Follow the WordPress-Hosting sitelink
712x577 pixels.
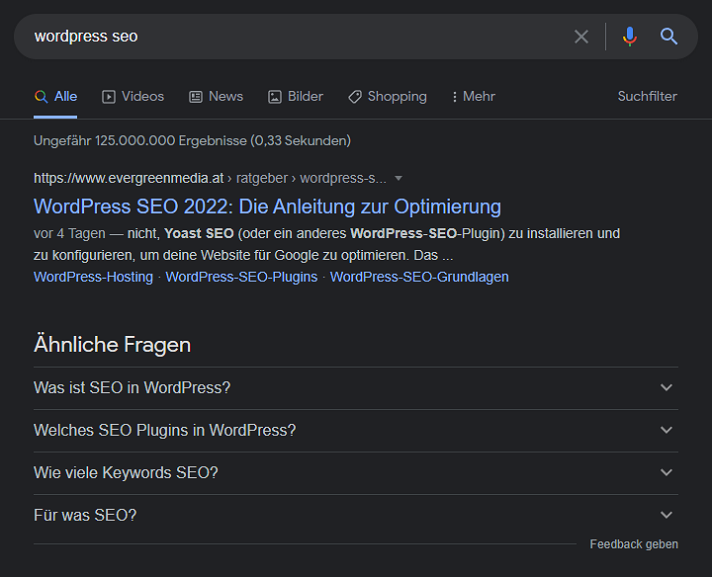click(93, 277)
